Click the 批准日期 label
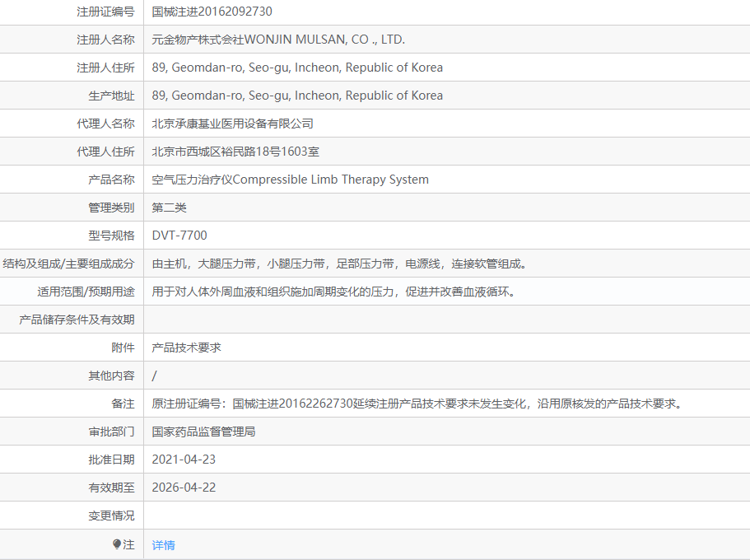Image resolution: width=750 pixels, height=560 pixels. [x=111, y=460]
